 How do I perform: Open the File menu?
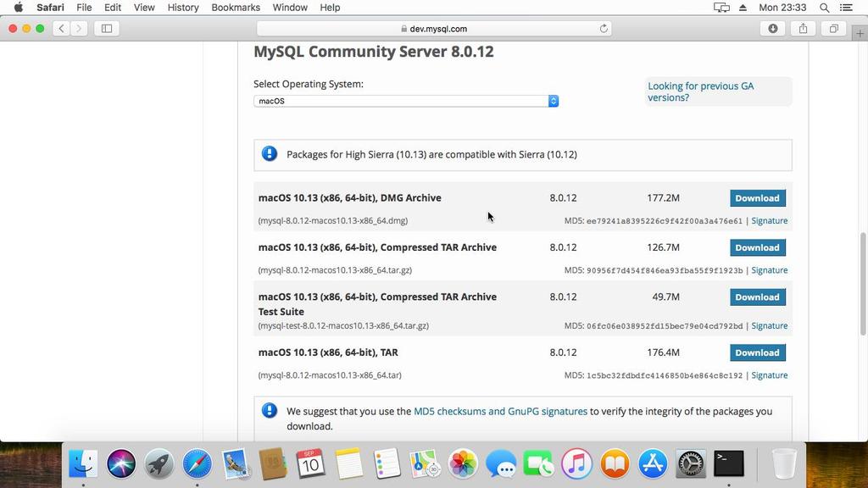(84, 7)
